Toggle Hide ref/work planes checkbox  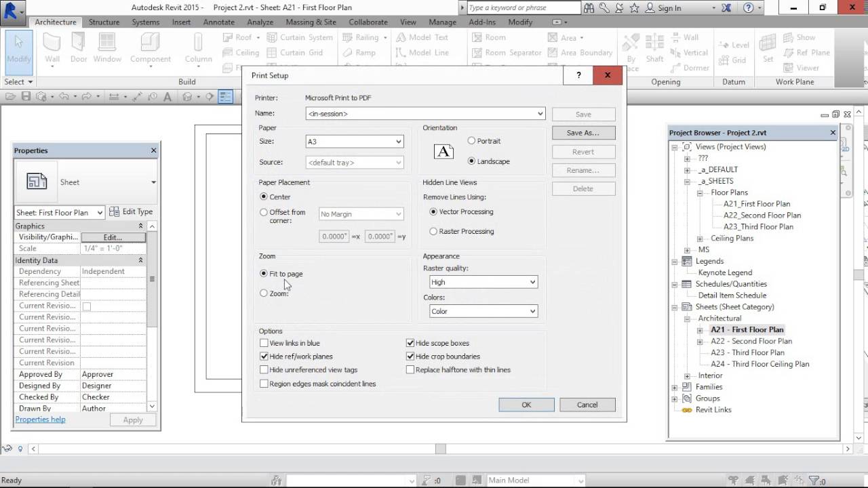tap(264, 356)
